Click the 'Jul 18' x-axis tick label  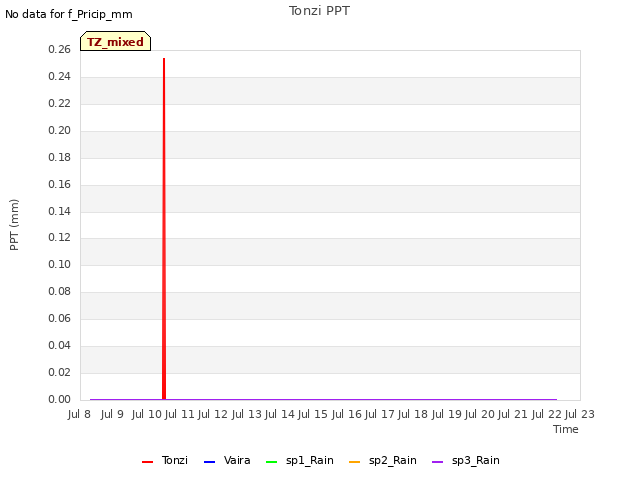[x=413, y=414]
